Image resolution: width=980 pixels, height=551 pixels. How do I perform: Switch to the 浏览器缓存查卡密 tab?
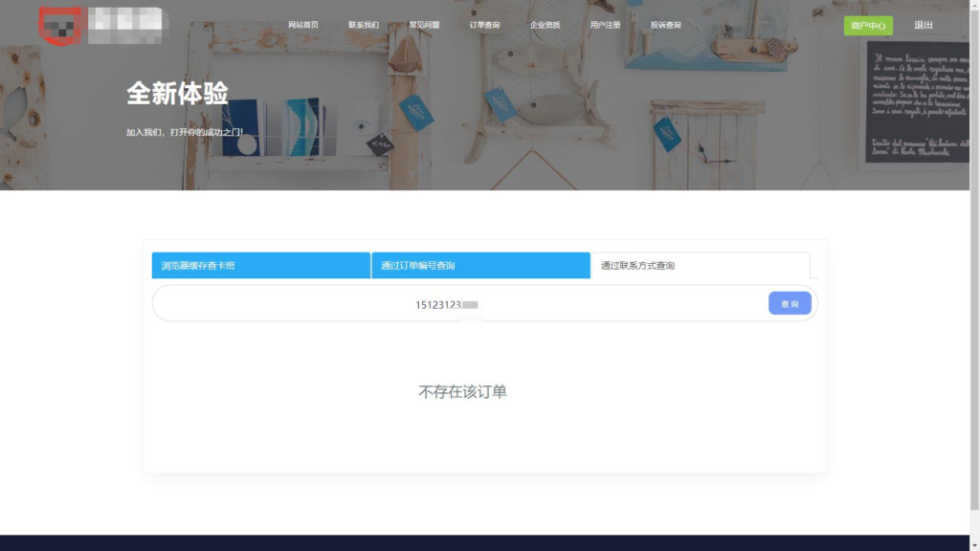pos(260,265)
